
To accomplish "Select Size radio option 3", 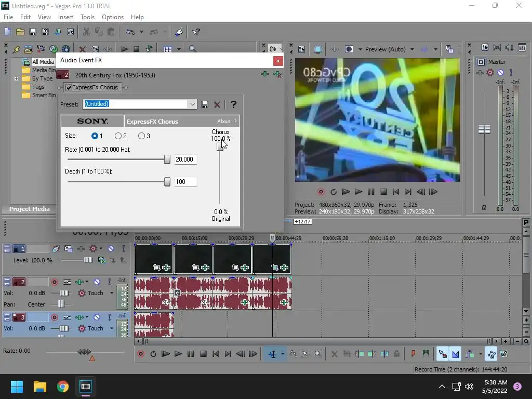I will pos(141,136).
